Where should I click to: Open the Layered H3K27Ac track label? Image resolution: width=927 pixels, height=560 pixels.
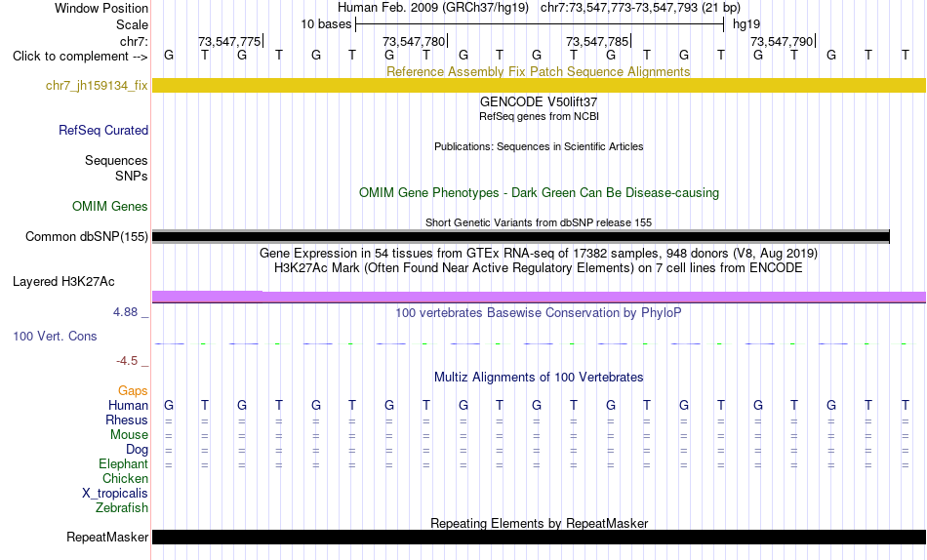coord(63,282)
